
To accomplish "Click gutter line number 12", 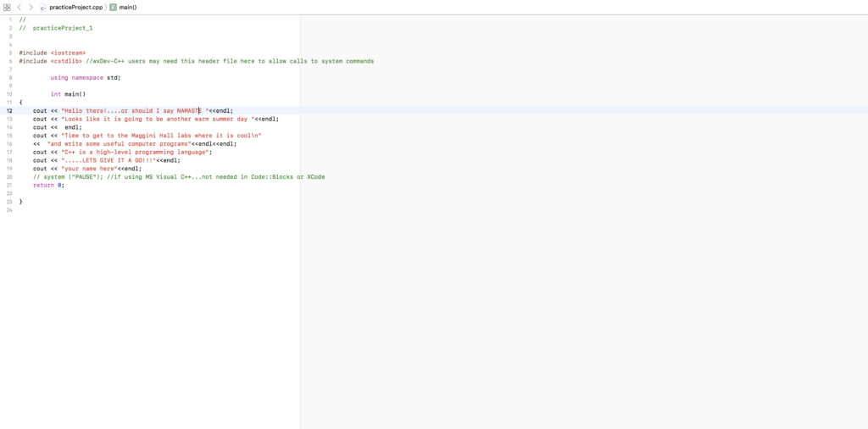I will click(9, 110).
